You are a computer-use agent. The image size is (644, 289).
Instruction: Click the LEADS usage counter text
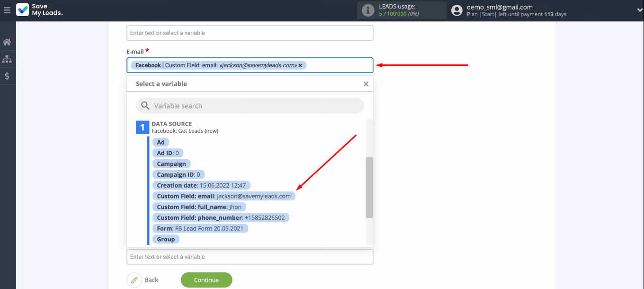point(400,14)
